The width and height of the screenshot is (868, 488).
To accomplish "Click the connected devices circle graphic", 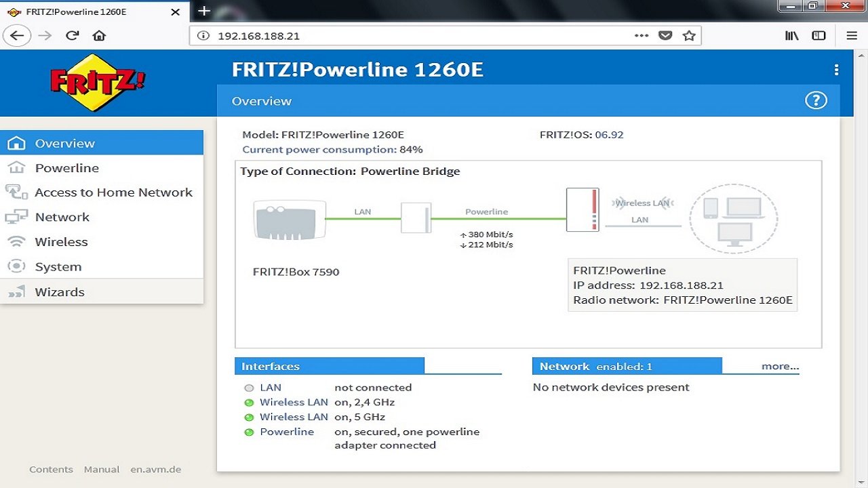I will [734, 219].
